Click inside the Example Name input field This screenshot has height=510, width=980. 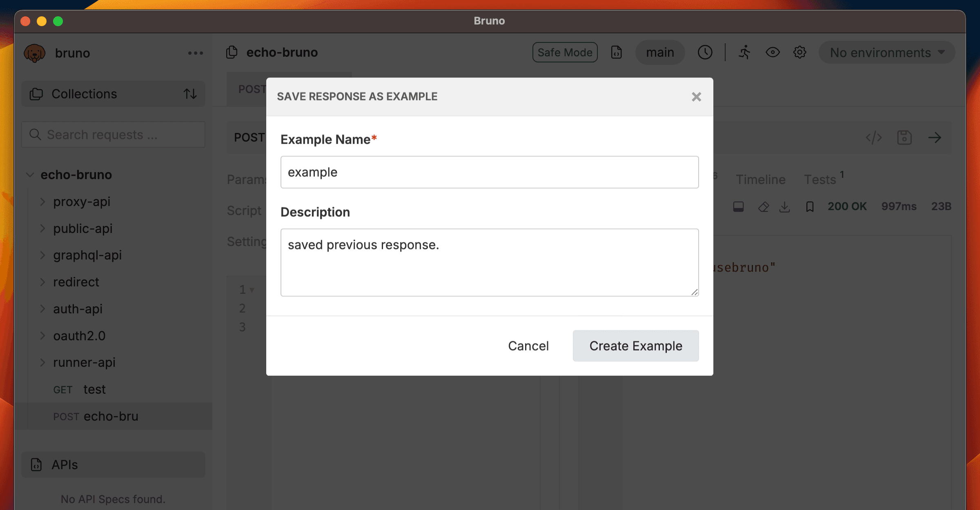point(489,172)
